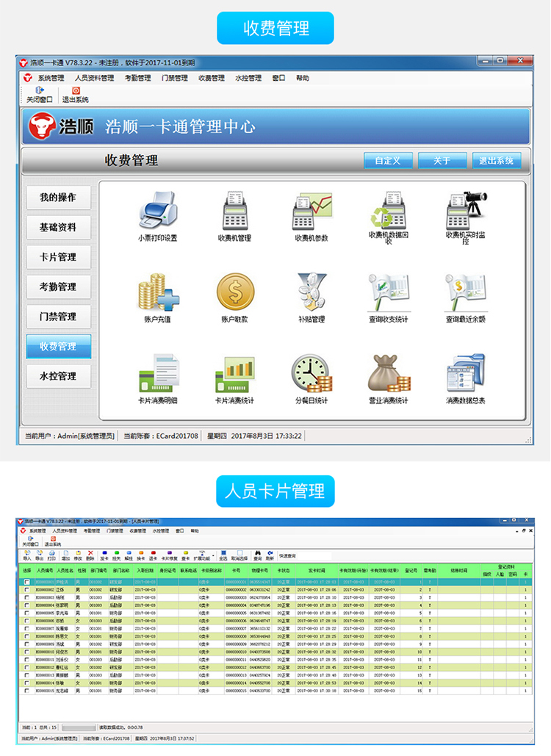Image resolution: width=551 pixels, height=756 pixels.
Task: Tick checkbox for row B00000007
Action: [x=26, y=629]
